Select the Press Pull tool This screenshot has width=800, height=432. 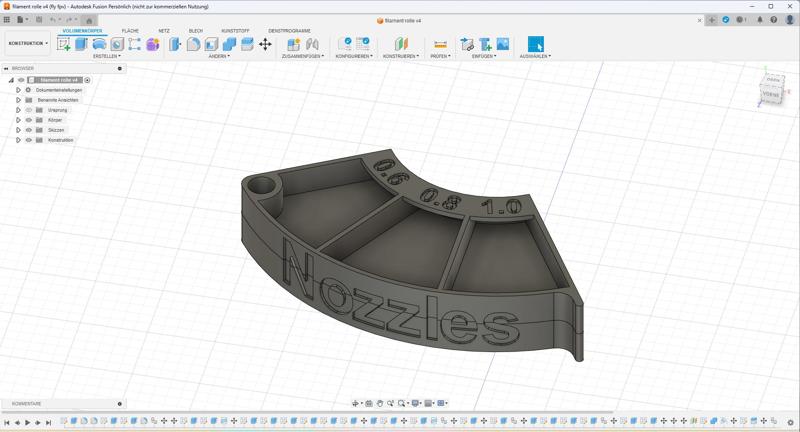pos(175,44)
